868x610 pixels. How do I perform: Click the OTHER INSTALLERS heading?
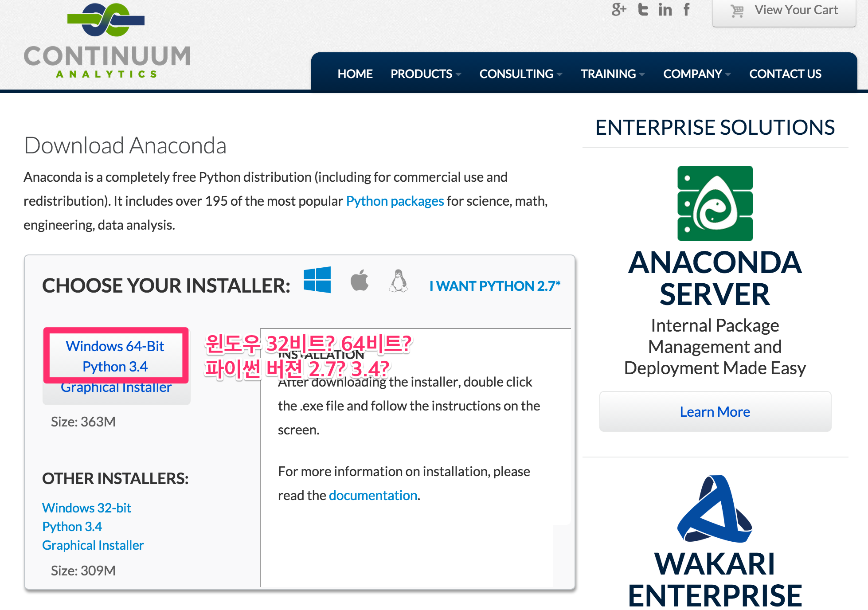115,478
